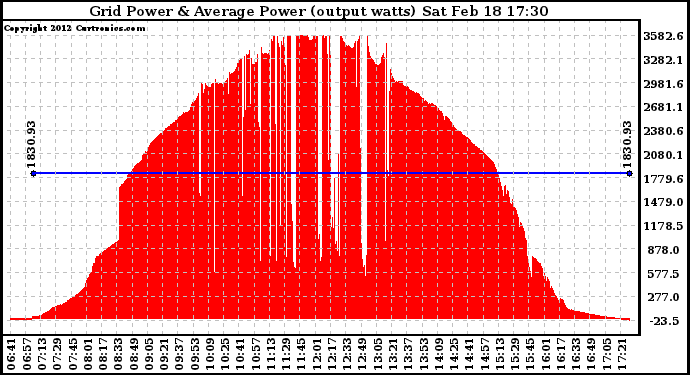Image resolution: width=690 pixels, height=375 pixels.
Task: Click the '09:21' x-axis label
Action: 165,354
